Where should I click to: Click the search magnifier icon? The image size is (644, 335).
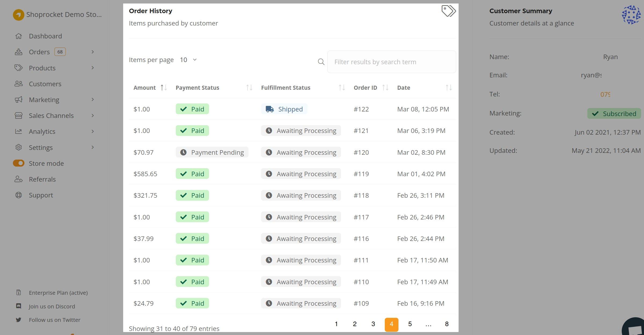click(x=321, y=62)
